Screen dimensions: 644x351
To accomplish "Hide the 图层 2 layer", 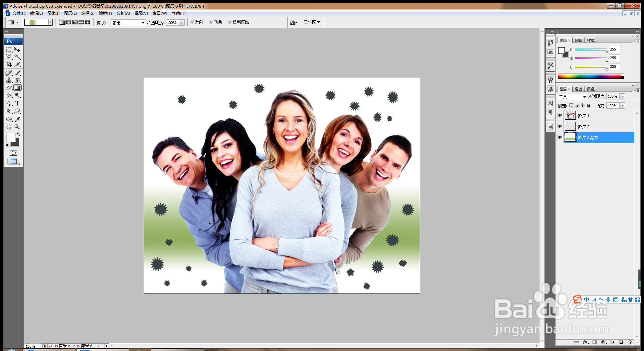I will tap(560, 126).
